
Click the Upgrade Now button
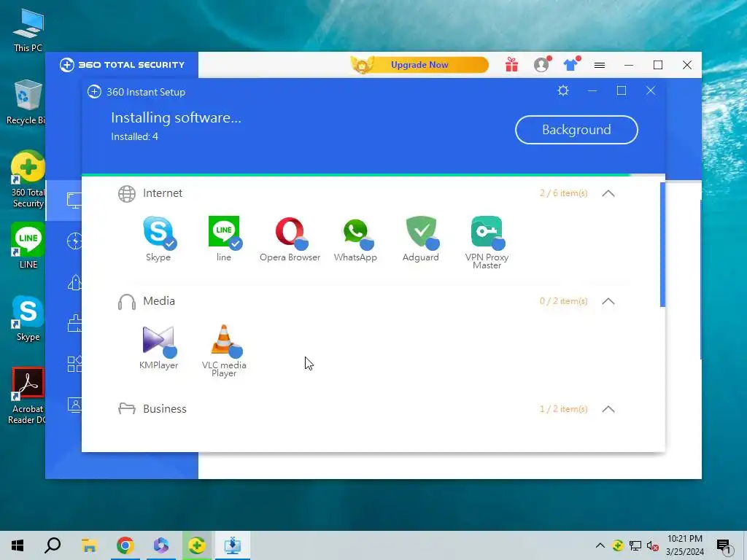point(419,65)
